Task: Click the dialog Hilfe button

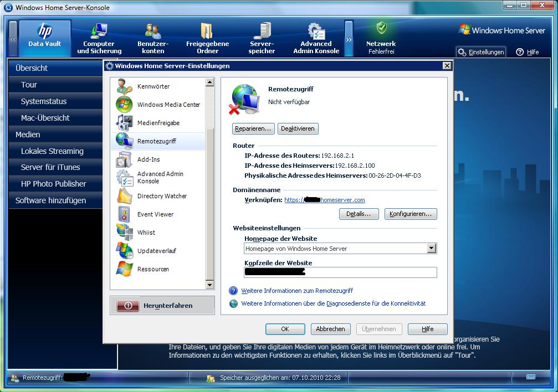Action: pos(427,329)
